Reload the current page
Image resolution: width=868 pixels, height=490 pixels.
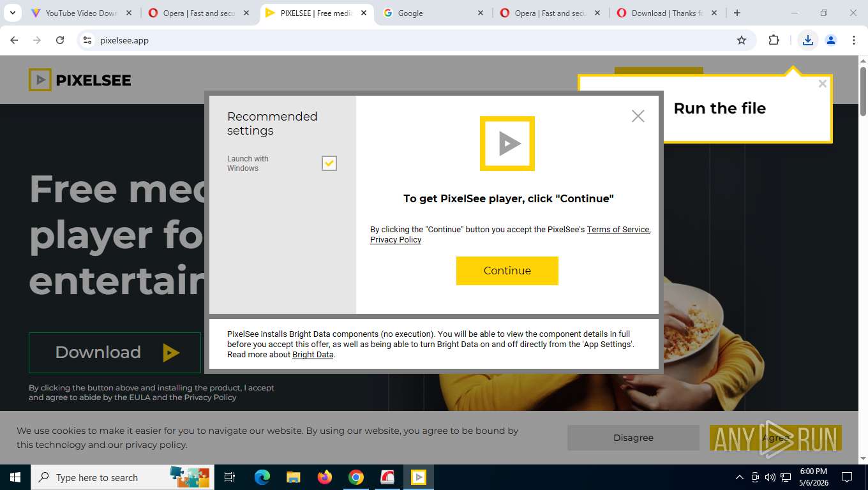pyautogui.click(x=60, y=40)
